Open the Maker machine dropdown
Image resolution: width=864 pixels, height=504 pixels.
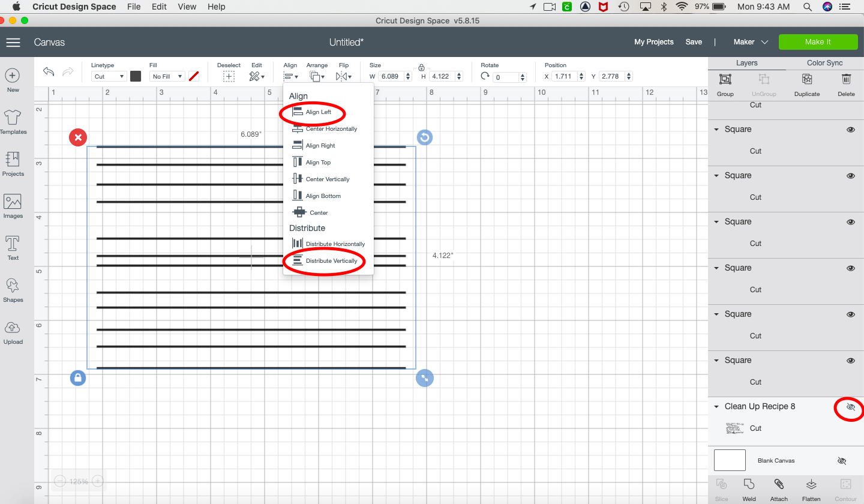click(751, 42)
